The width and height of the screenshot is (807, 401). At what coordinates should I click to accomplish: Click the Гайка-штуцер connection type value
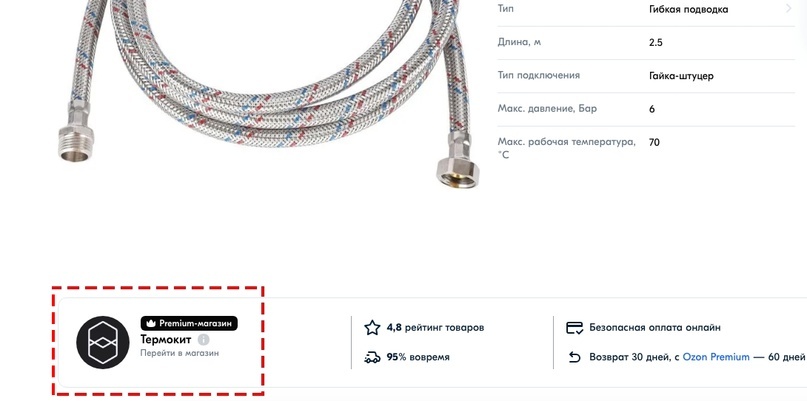(x=681, y=76)
